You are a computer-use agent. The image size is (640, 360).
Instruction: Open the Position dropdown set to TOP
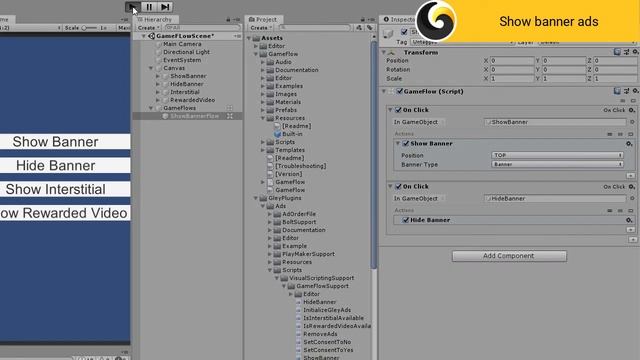[558, 155]
